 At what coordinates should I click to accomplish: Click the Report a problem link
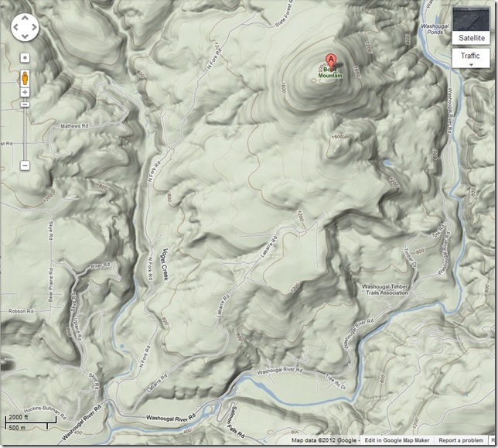[x=461, y=440]
